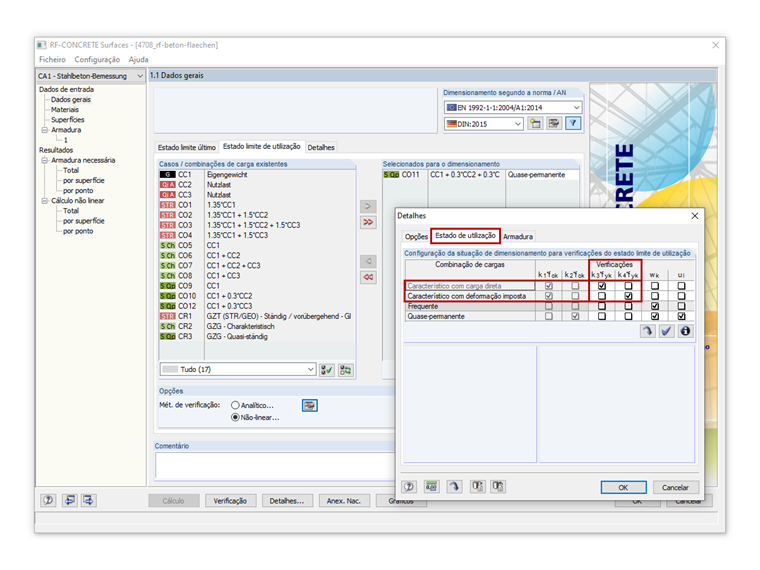Screen dimensions: 760x570
Task: Go to the previous table icon
Action: (x=70, y=500)
